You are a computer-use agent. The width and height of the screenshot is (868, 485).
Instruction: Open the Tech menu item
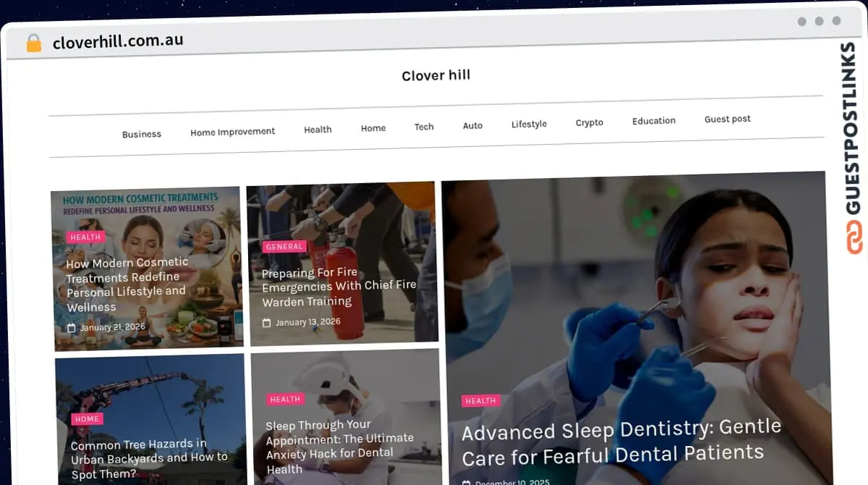point(424,127)
